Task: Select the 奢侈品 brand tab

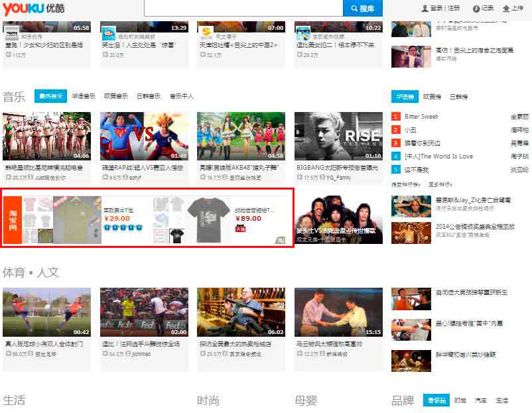Action: pos(436,400)
